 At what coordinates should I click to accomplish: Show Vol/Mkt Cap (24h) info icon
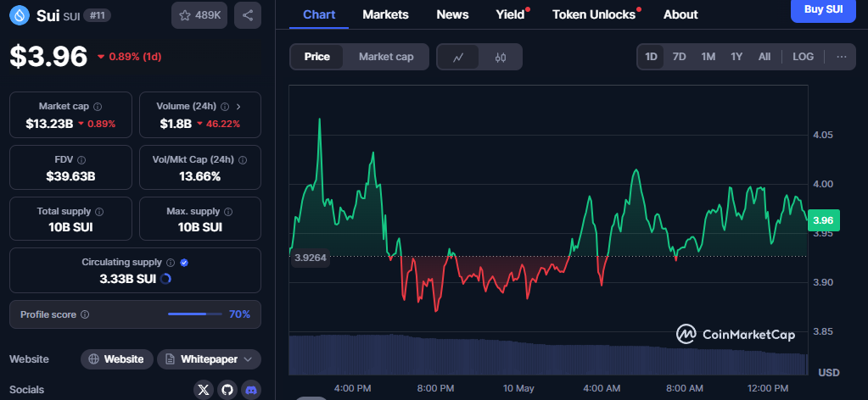coord(243,160)
